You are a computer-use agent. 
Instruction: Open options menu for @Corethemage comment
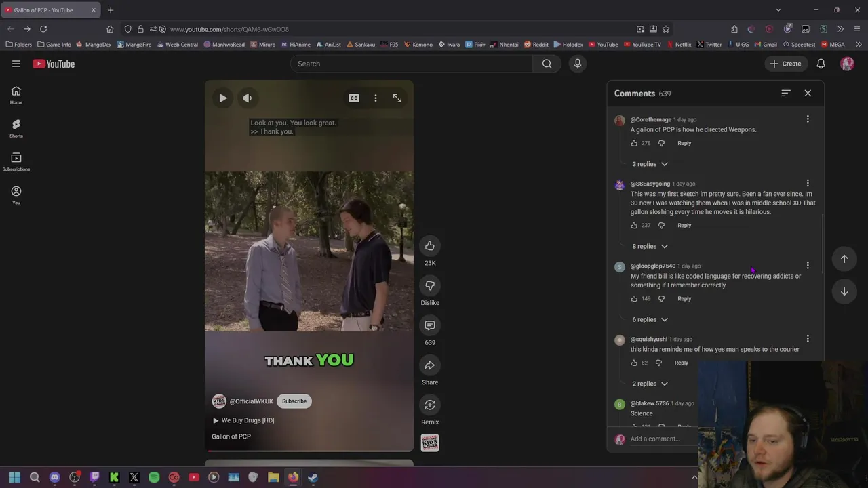point(808,119)
